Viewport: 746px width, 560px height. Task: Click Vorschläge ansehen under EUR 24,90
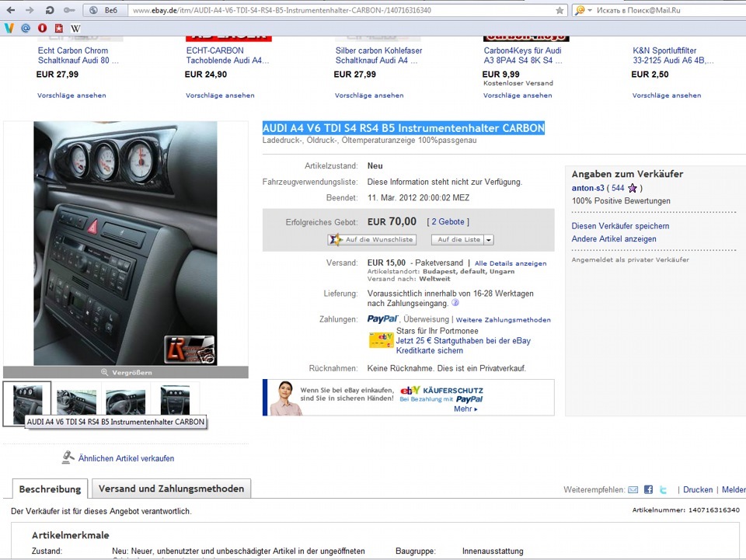pyautogui.click(x=220, y=95)
